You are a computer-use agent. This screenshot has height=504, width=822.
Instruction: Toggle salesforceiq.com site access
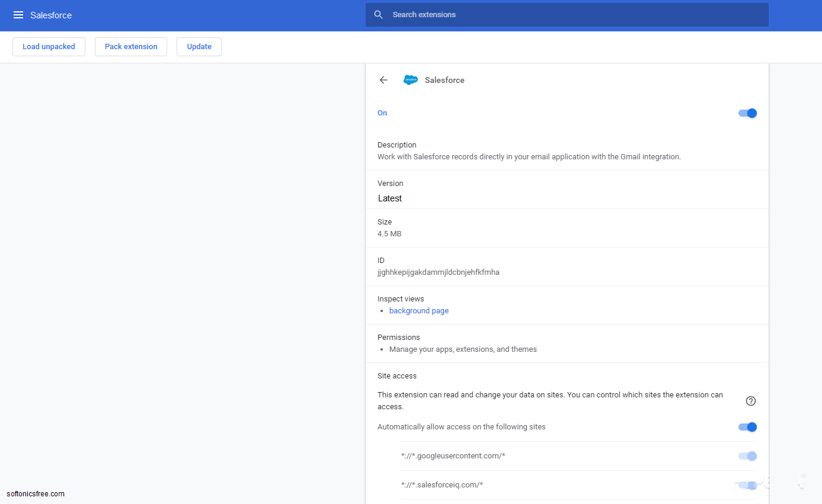click(747, 485)
